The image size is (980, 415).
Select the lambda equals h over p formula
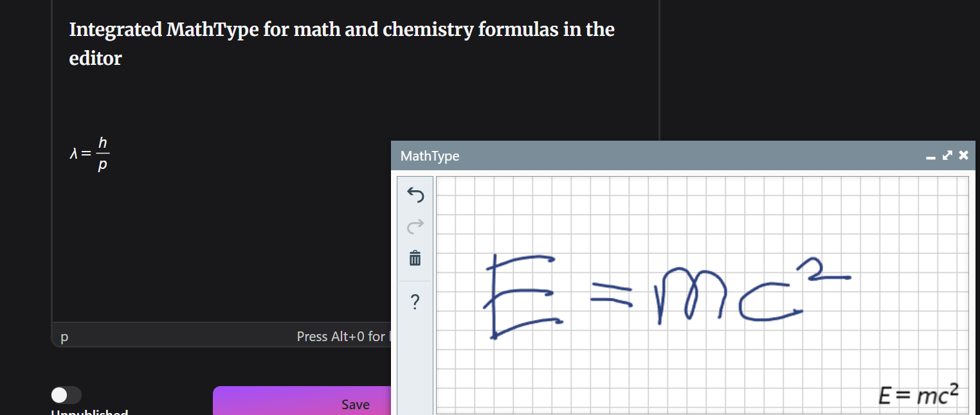click(90, 154)
